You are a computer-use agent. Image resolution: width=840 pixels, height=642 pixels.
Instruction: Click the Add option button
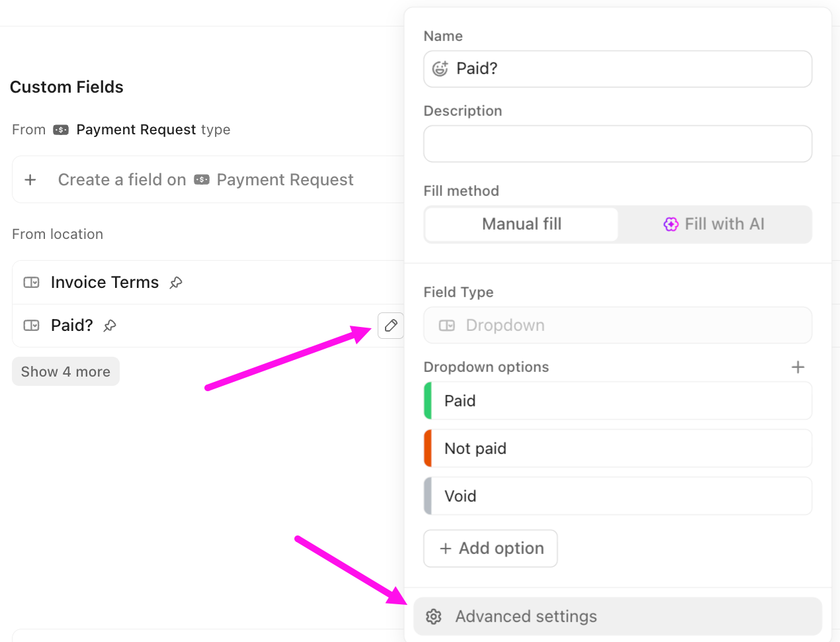click(x=490, y=548)
